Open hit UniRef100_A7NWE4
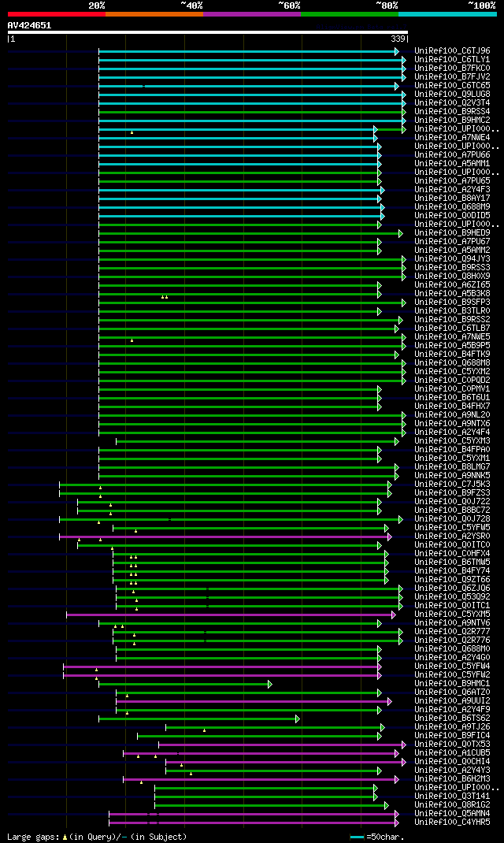The width and height of the screenshot is (504, 843). [x=452, y=138]
